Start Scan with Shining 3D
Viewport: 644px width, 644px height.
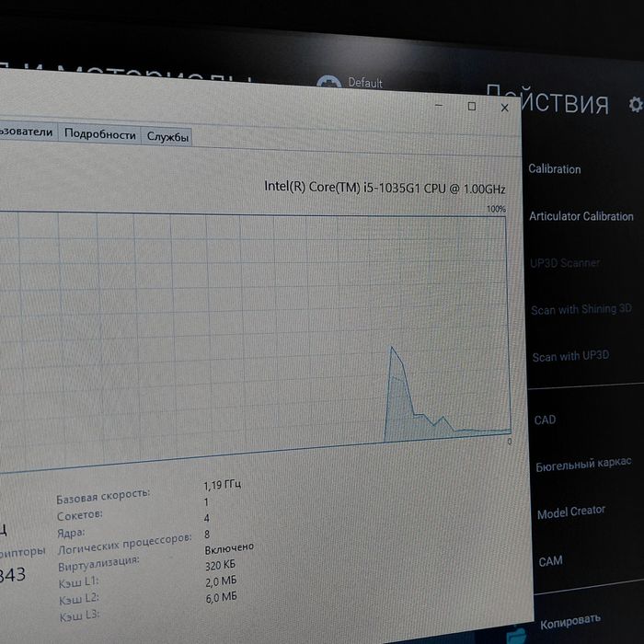click(581, 309)
